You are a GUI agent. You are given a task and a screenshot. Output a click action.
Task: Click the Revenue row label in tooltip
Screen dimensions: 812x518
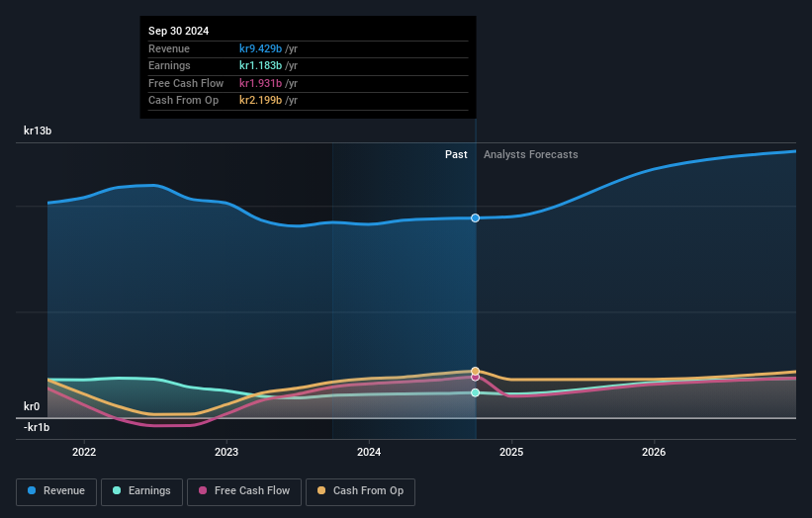click(x=169, y=48)
